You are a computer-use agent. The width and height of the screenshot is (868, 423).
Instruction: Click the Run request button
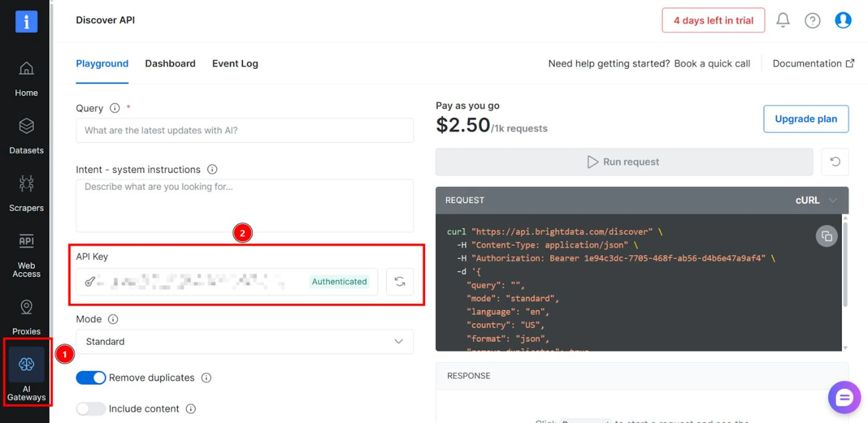pyautogui.click(x=624, y=162)
